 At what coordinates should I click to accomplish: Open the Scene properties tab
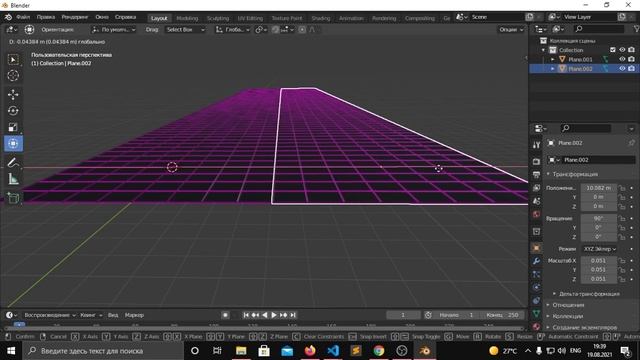(536, 201)
